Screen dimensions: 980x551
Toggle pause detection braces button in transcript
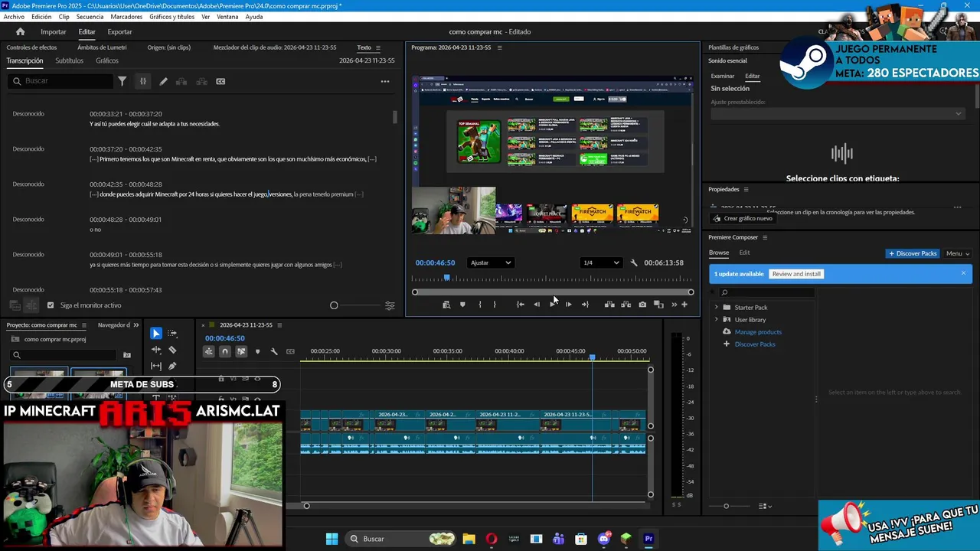(x=142, y=81)
